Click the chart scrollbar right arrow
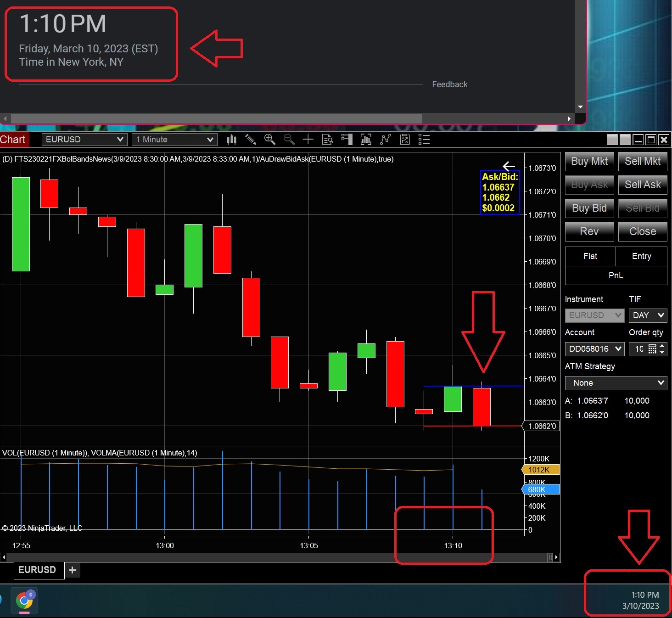 556,557
